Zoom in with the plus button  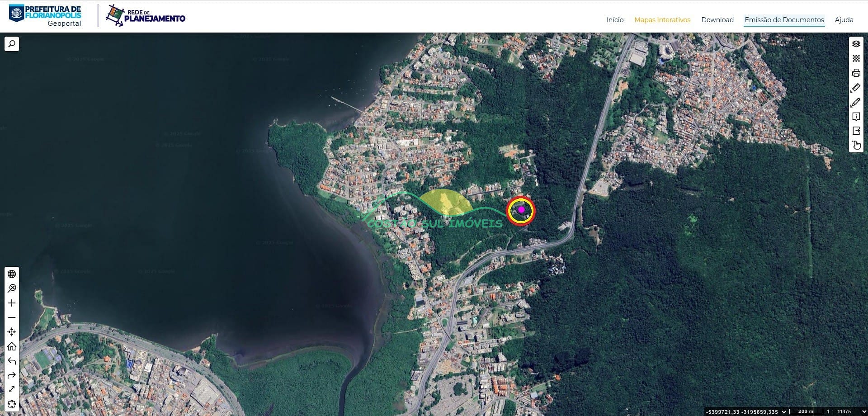tap(12, 303)
